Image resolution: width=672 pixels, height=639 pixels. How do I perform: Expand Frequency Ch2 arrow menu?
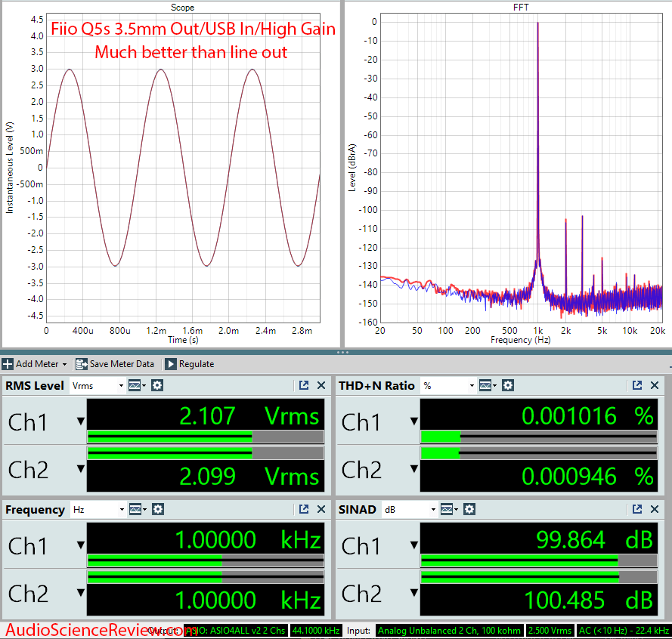81,593
